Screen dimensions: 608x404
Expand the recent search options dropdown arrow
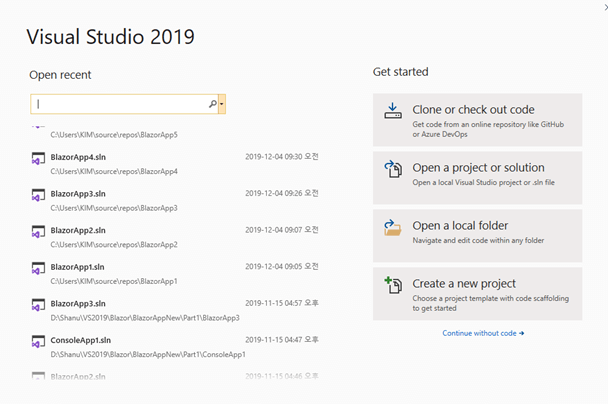(x=222, y=104)
